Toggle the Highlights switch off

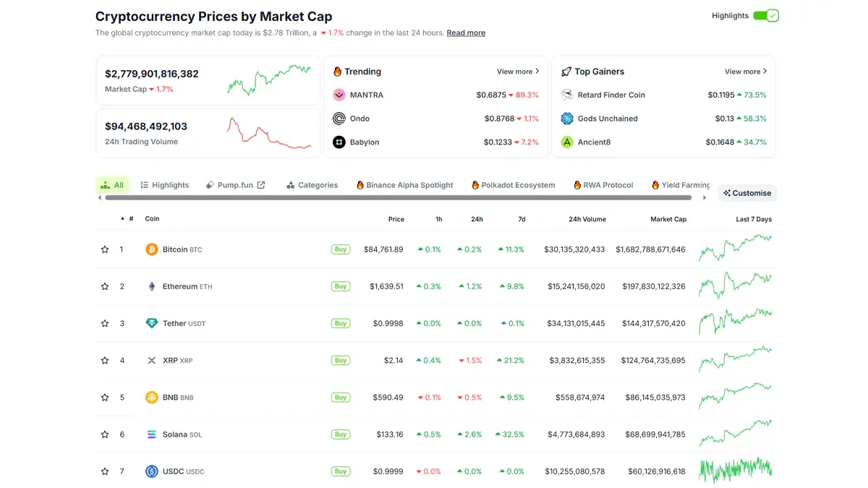click(765, 15)
